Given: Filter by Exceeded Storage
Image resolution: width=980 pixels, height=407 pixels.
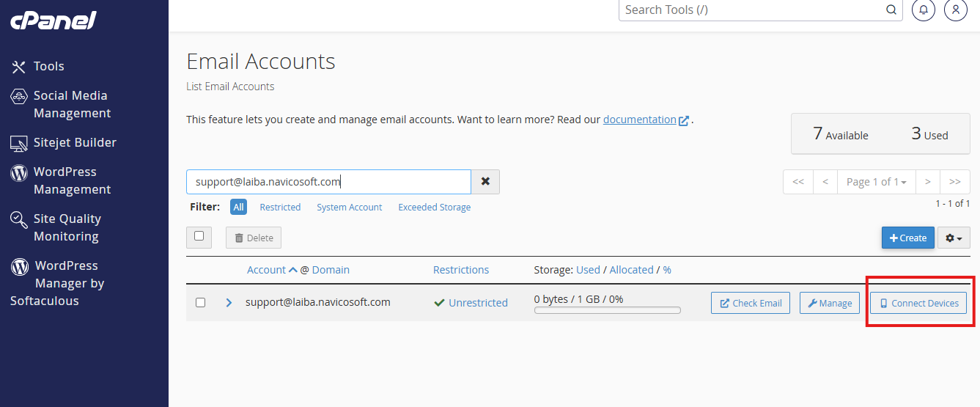Looking at the screenshot, I should tap(434, 208).
